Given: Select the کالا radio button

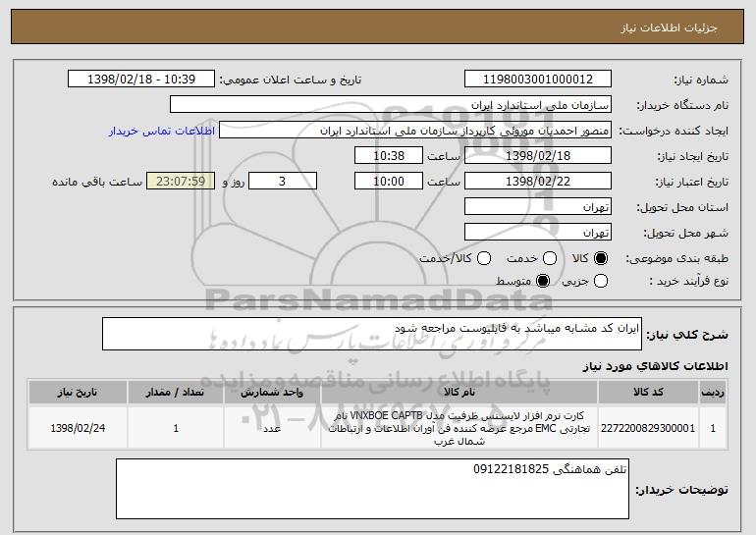Looking at the screenshot, I should click(601, 258).
